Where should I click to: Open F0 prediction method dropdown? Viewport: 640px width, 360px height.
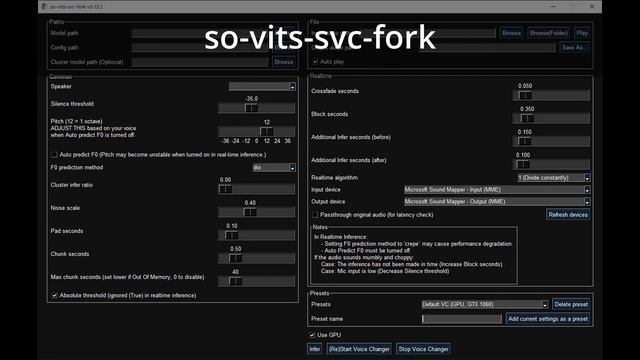pos(274,168)
